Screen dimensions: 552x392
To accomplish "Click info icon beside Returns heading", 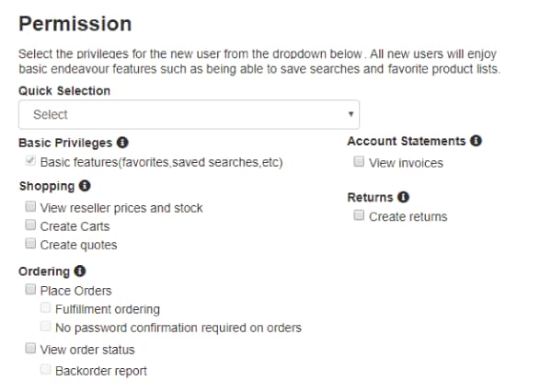I will coord(403,197).
